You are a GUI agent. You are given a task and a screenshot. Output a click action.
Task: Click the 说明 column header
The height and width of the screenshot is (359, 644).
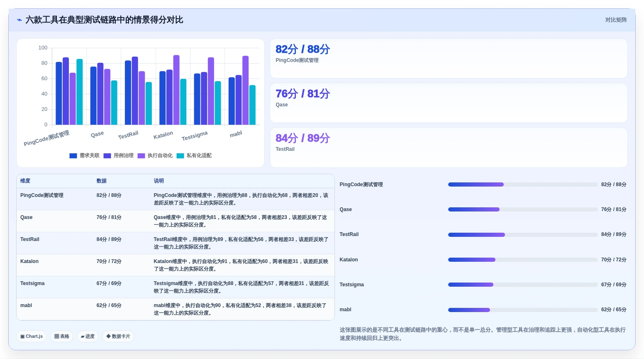(x=159, y=181)
